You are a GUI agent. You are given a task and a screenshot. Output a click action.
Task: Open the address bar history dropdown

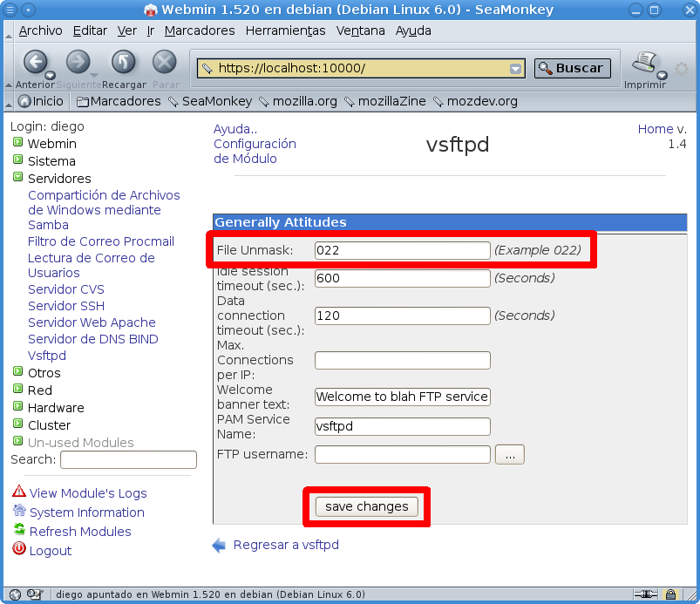[515, 68]
